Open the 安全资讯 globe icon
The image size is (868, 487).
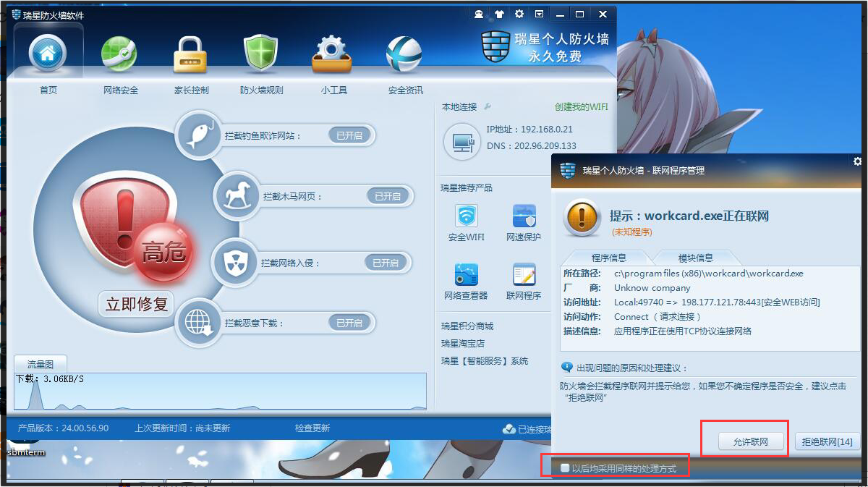pyautogui.click(x=404, y=55)
